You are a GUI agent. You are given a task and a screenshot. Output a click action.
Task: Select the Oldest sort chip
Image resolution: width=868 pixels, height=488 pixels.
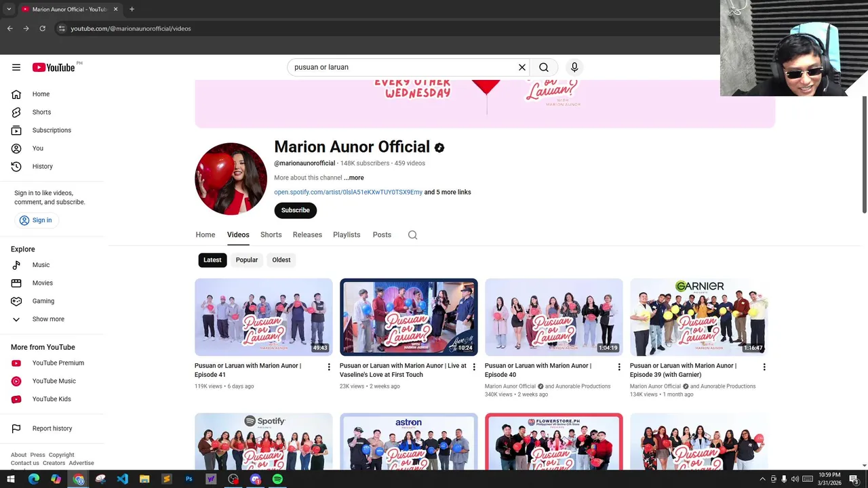(281, 260)
